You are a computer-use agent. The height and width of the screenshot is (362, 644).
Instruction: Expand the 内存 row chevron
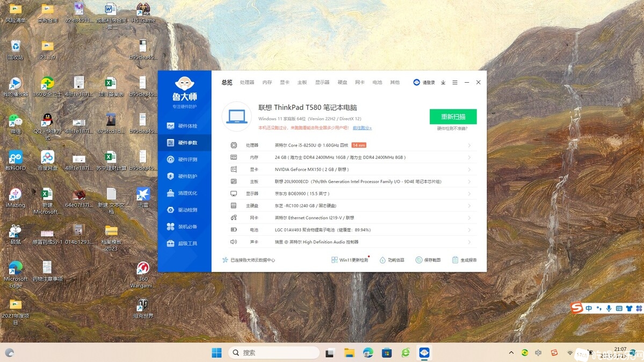click(x=469, y=157)
